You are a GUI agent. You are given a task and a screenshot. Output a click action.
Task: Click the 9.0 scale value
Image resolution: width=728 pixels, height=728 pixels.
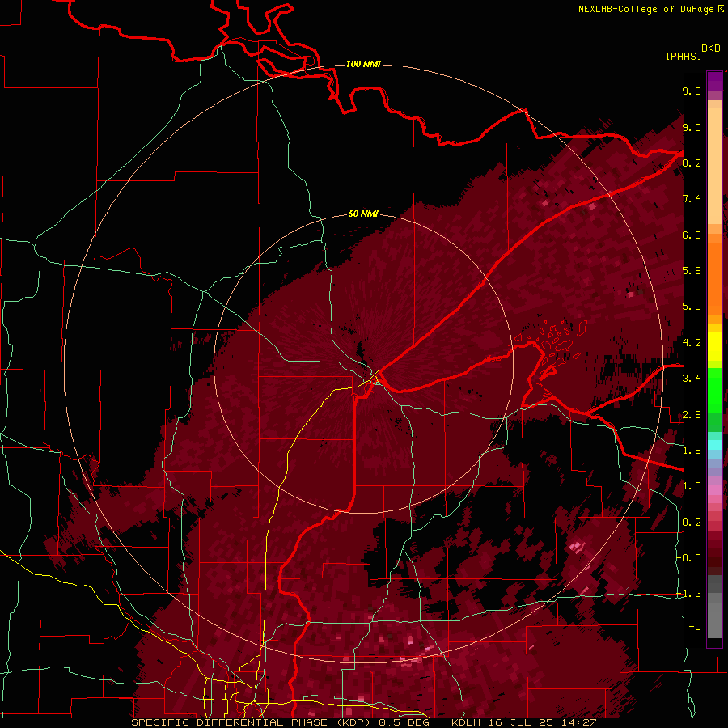[x=692, y=127]
